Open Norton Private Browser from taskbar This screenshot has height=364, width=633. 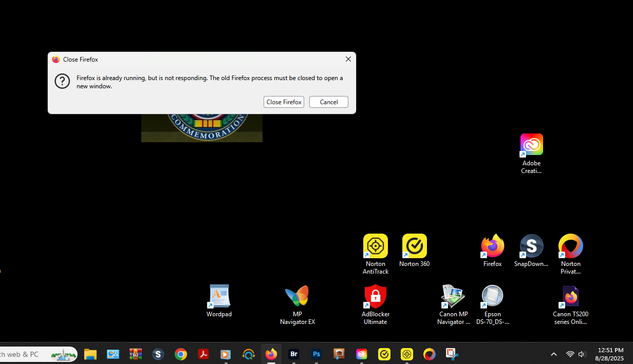point(430,354)
